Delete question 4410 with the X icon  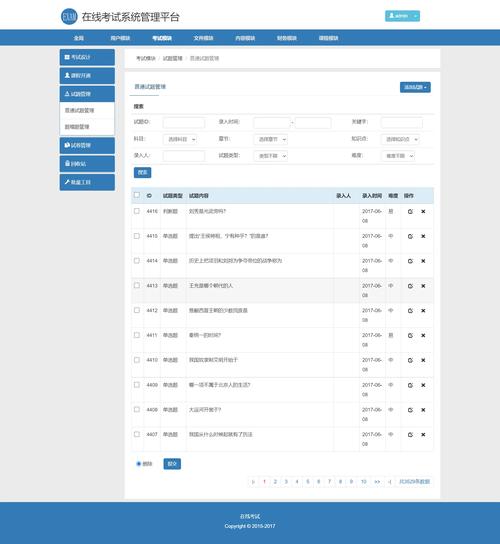(423, 360)
